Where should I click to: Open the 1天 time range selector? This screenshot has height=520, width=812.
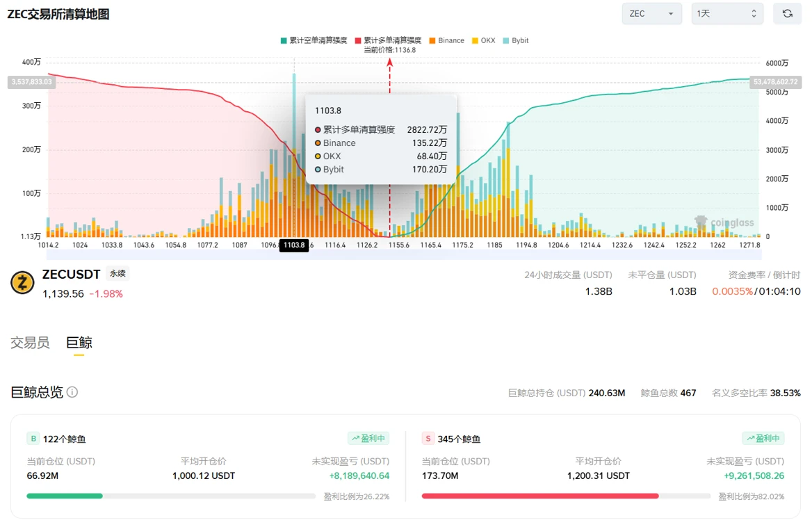point(727,14)
